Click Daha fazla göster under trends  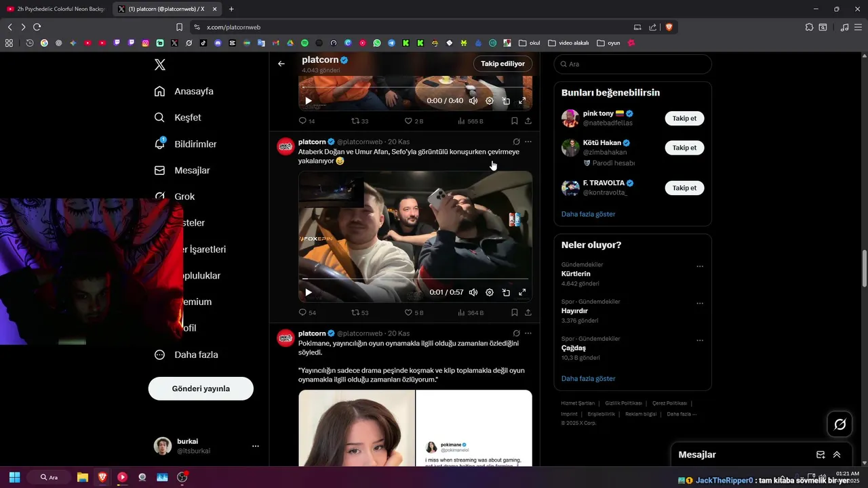point(588,379)
